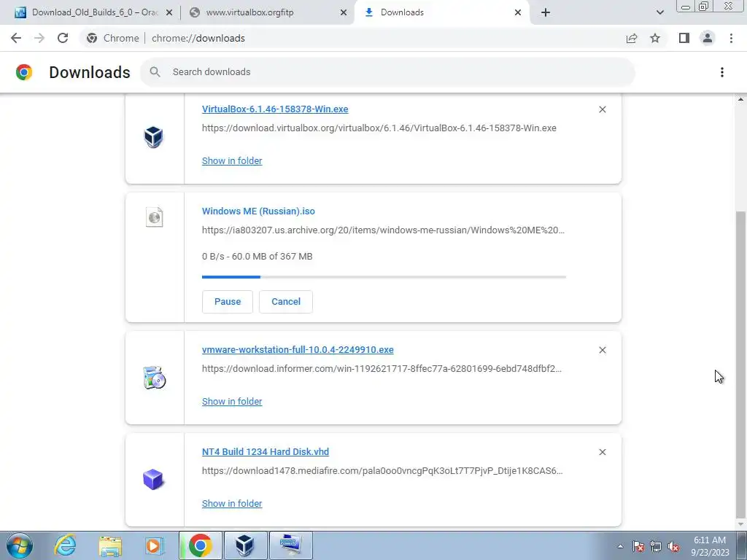Share this page icon in address bar
This screenshot has width=747, height=560.
632,38
